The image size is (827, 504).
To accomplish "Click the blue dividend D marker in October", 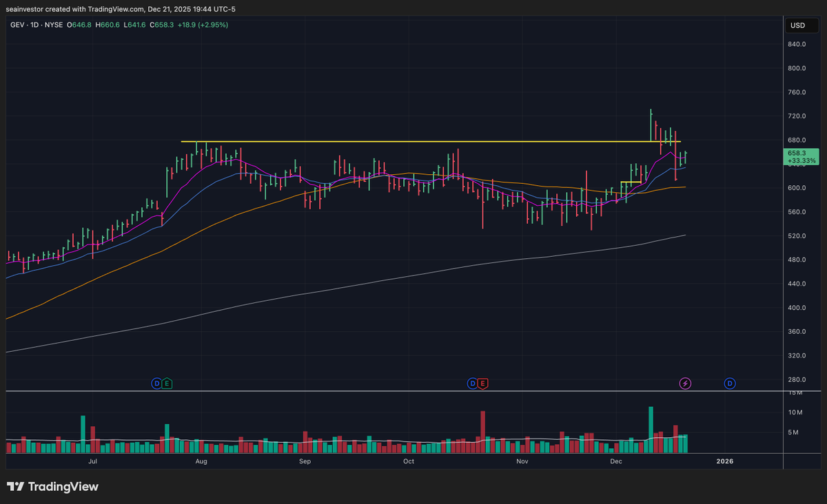I will (473, 383).
